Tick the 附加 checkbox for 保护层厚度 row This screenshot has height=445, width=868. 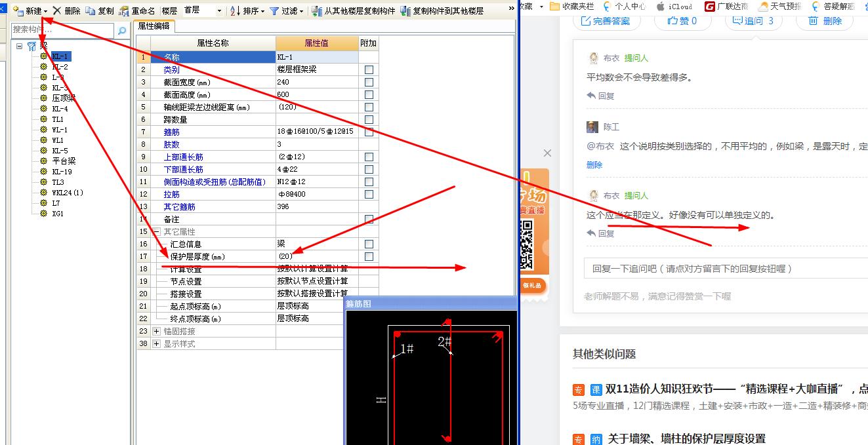(x=369, y=256)
